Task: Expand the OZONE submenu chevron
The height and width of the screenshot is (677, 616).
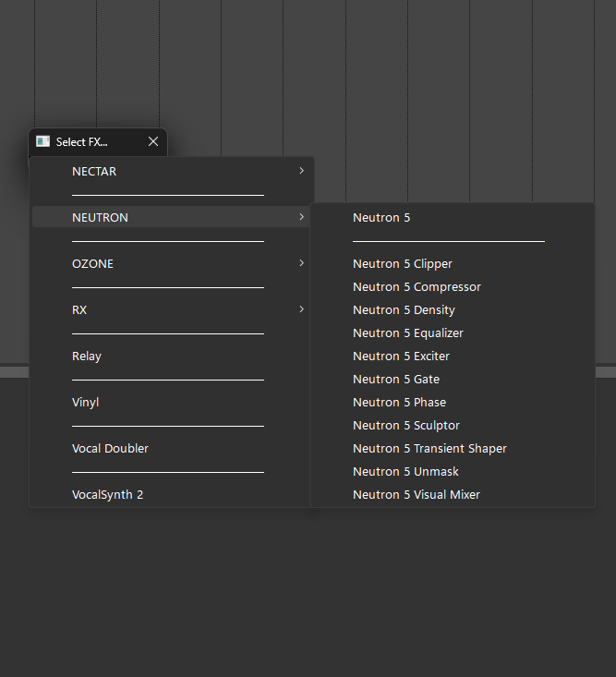Action: (x=301, y=263)
